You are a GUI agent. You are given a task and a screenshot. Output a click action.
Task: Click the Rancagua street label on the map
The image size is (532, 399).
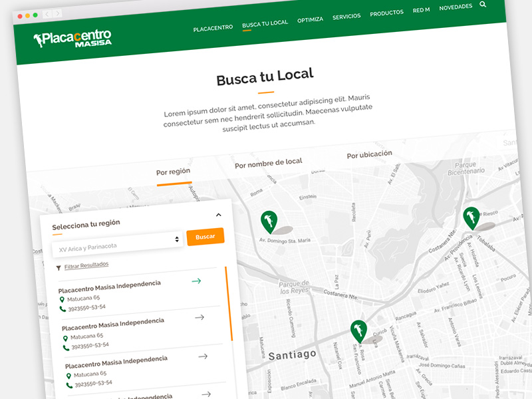coord(406,317)
